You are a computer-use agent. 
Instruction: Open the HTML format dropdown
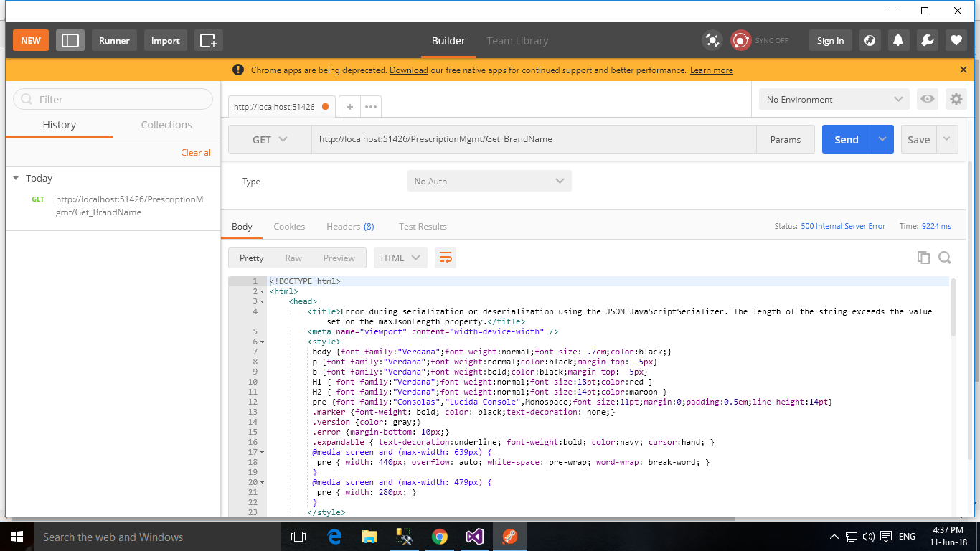[400, 258]
